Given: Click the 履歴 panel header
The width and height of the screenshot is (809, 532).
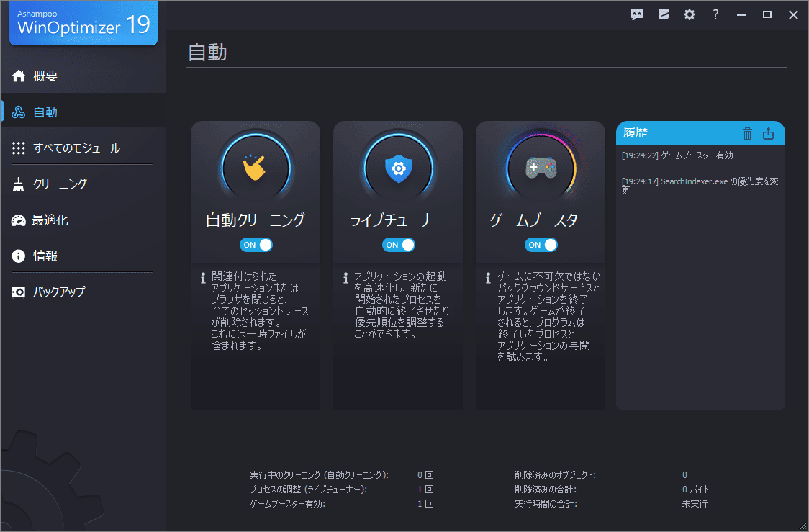Looking at the screenshot, I should coord(700,133).
